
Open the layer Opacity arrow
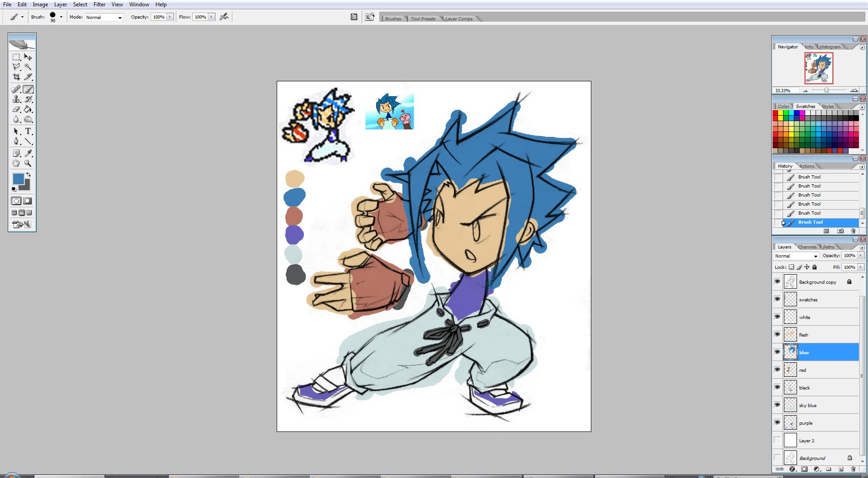click(860, 255)
